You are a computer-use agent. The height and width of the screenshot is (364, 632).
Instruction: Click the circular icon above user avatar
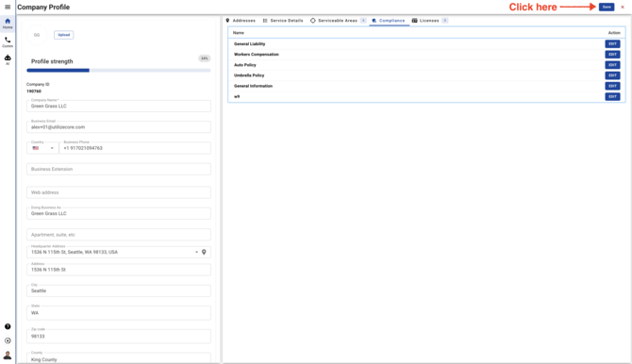(x=8, y=340)
